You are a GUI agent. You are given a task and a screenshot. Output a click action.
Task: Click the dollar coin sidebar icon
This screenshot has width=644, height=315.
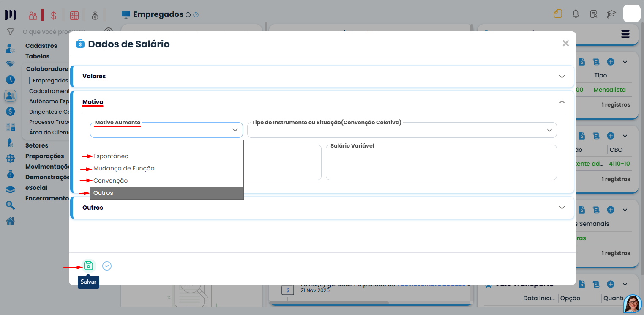(x=11, y=111)
